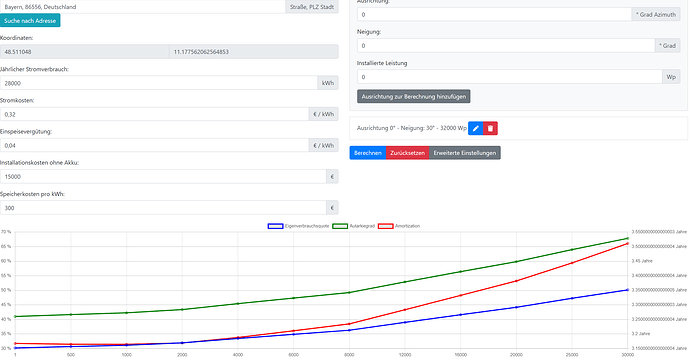Click the 'Eigenverbrauchsquote' legend text
Screen dimensions: 690x361
click(x=307, y=226)
